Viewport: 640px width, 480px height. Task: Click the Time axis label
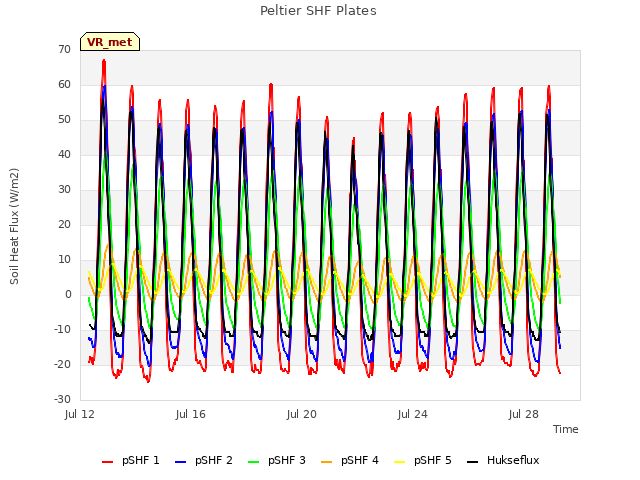(x=566, y=429)
